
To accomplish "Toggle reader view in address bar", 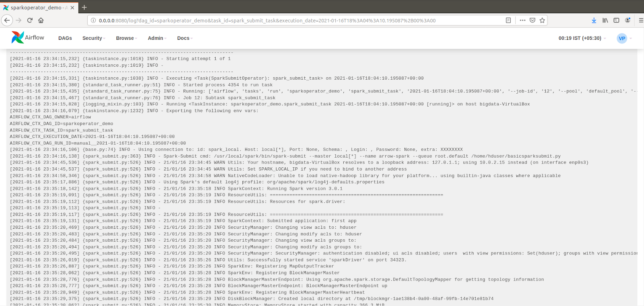I will pyautogui.click(x=508, y=20).
